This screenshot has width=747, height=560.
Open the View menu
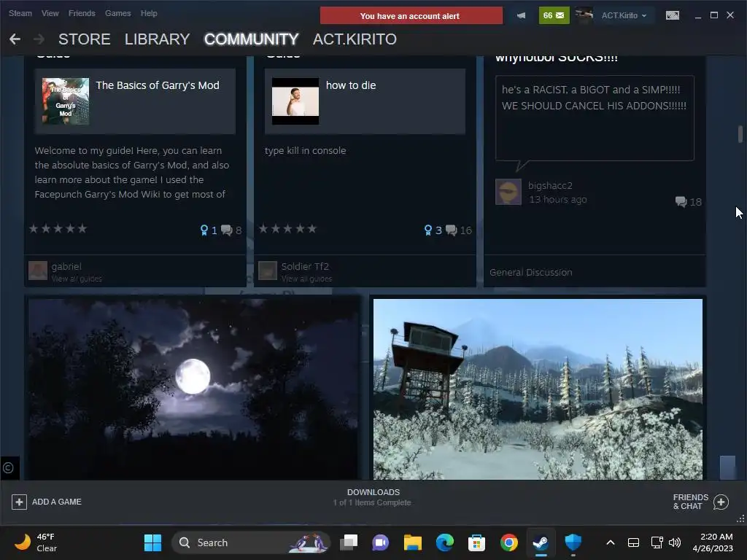pos(50,13)
